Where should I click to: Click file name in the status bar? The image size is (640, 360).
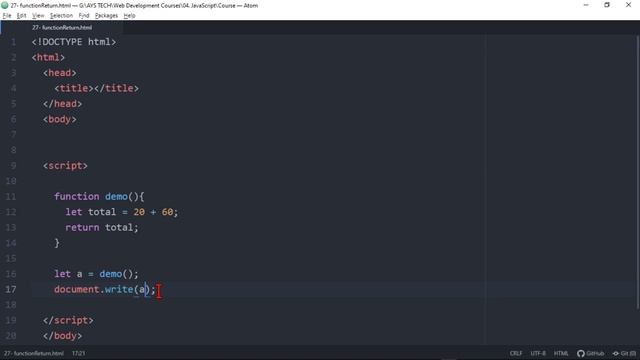34,353
